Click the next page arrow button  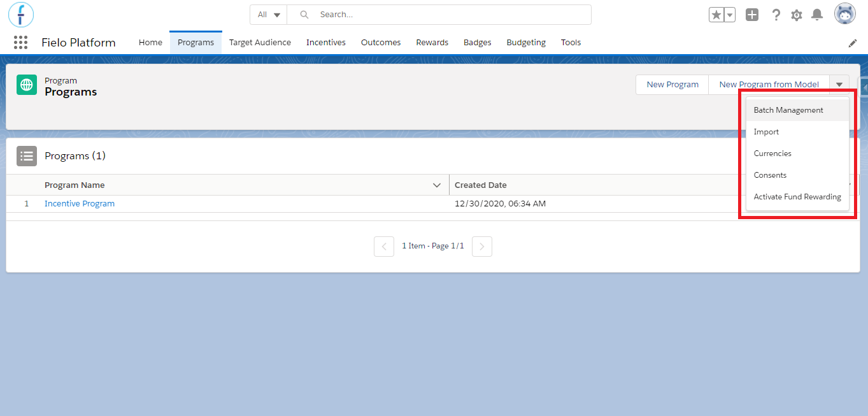click(482, 246)
